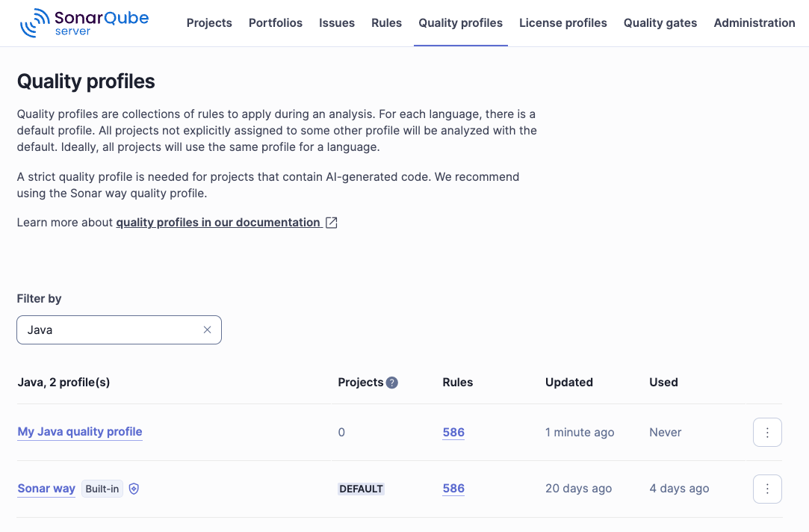
Task: Clear the Java filter with the X icon
Action: pos(207,330)
